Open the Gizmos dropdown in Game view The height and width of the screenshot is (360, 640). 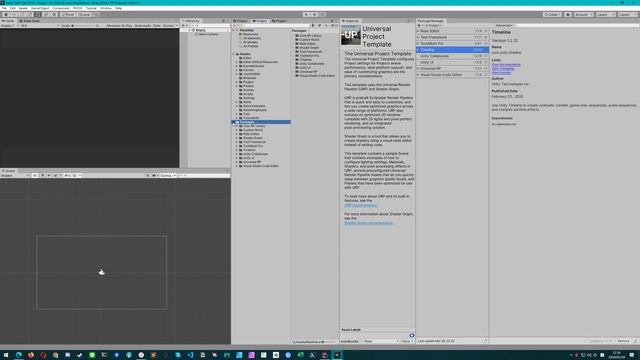169,26
